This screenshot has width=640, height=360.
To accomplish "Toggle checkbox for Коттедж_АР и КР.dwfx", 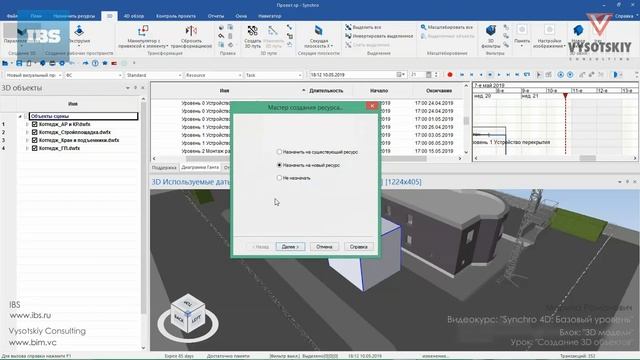I will [35, 124].
